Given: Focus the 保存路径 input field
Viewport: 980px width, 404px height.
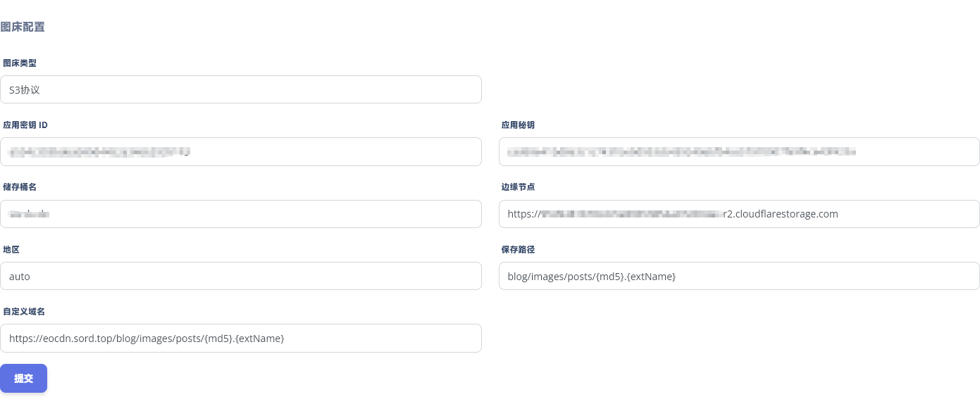Looking at the screenshot, I should tap(738, 276).
